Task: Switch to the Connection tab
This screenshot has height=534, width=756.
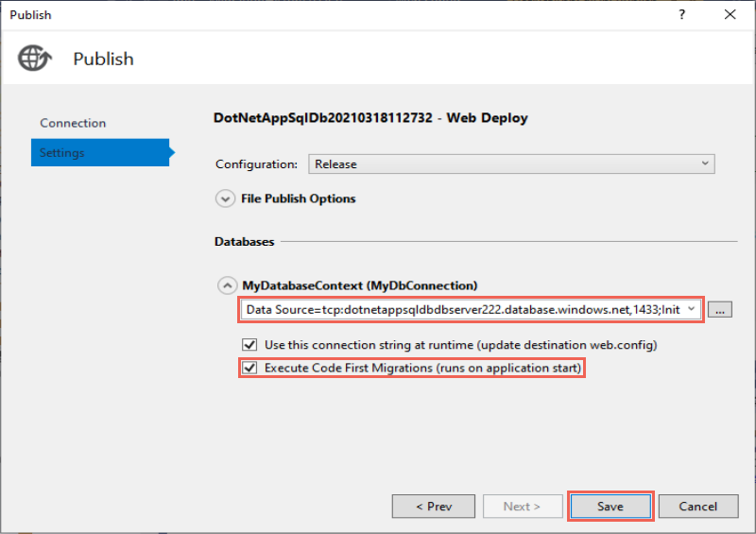Action: [x=73, y=123]
